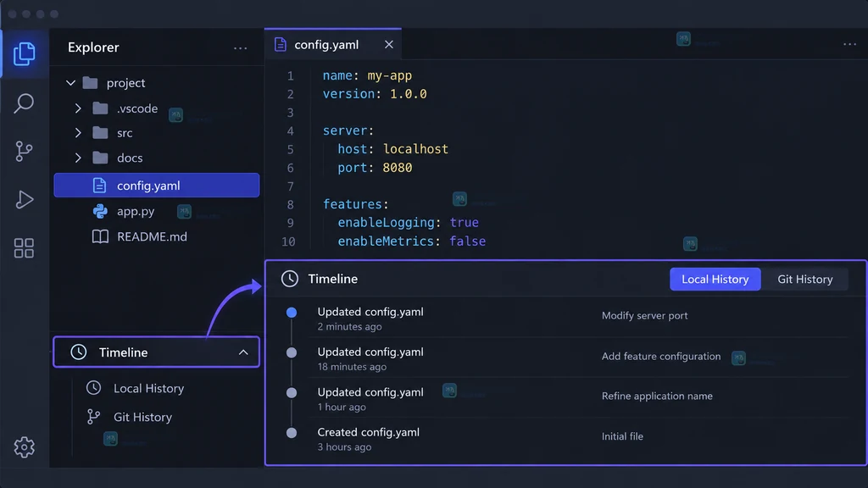Open Explorer panel more actions ellipsis

point(240,48)
